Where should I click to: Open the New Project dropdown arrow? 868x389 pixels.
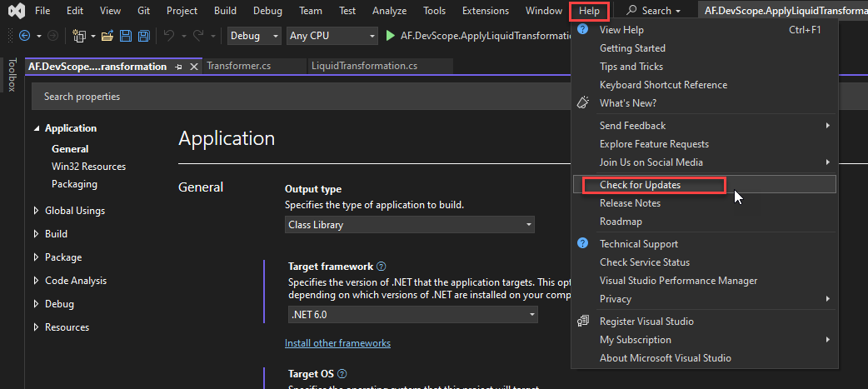(93, 36)
